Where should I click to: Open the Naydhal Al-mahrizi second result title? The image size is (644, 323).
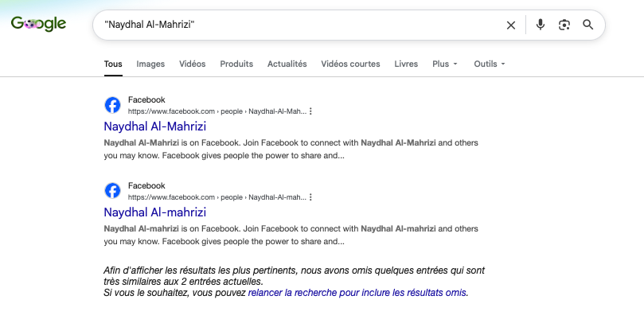pyautogui.click(x=155, y=212)
